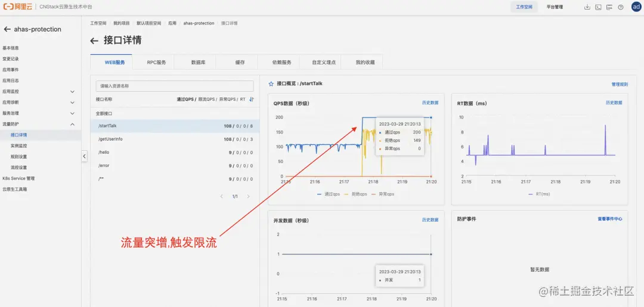This screenshot has width=644, height=307.
Task: Click the sort icon beside RT column
Action: pos(252,100)
